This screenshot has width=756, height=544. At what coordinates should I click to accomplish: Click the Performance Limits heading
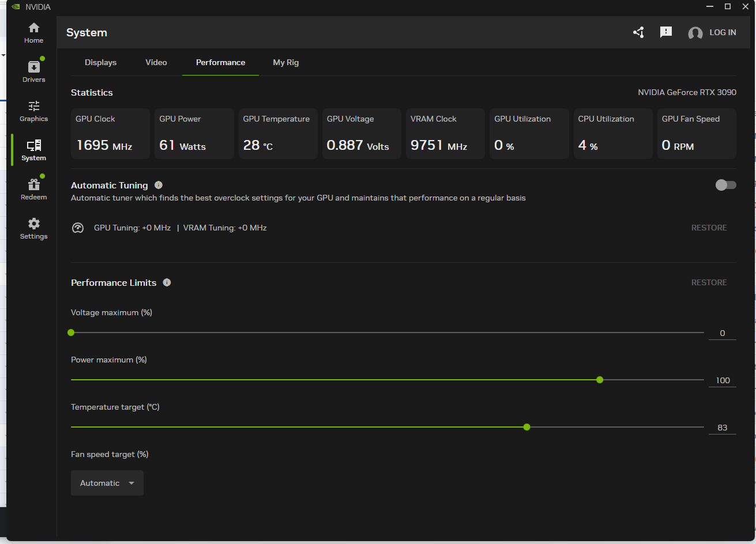click(114, 282)
